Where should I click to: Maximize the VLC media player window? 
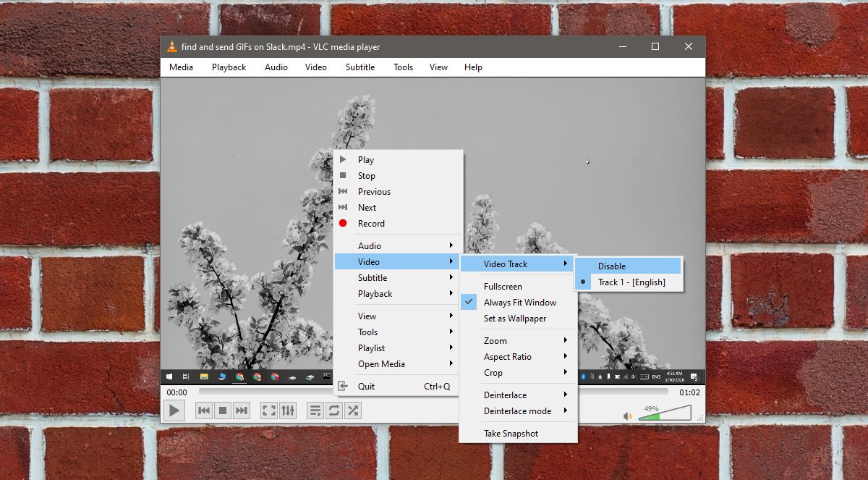655,46
